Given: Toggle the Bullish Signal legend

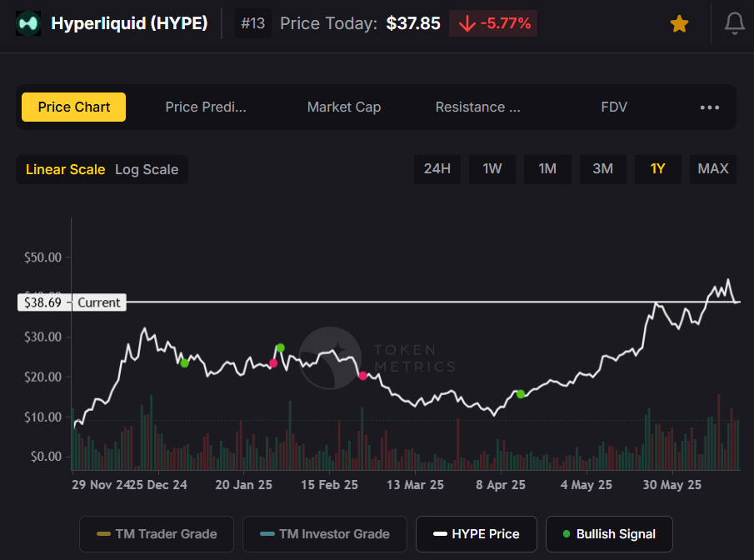Looking at the screenshot, I should 609,534.
